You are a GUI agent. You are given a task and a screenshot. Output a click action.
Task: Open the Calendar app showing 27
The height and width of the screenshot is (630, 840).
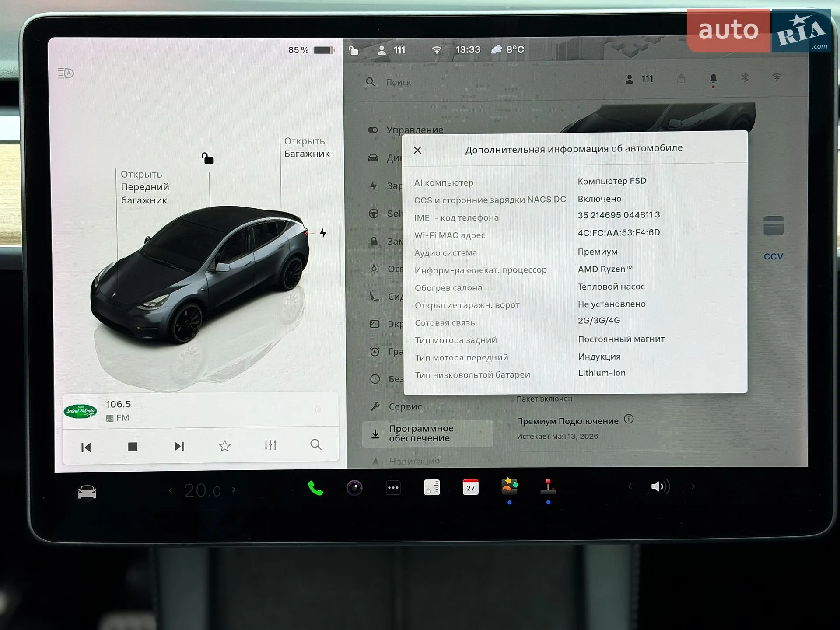click(x=471, y=487)
